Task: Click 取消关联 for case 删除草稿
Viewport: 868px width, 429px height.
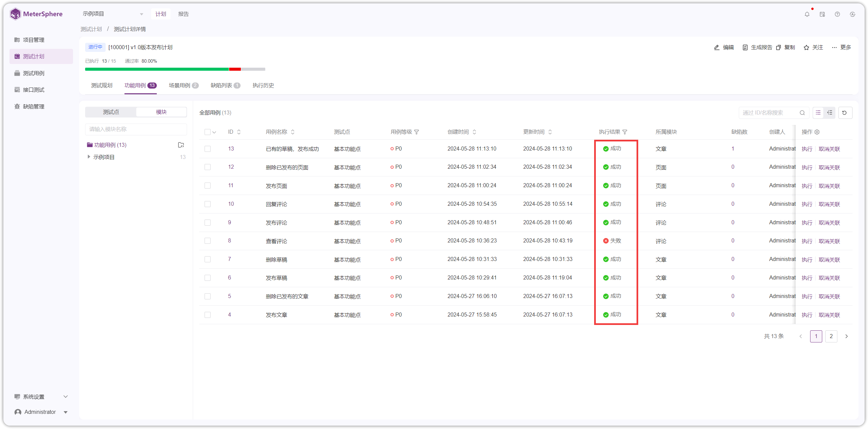Action: (x=829, y=260)
